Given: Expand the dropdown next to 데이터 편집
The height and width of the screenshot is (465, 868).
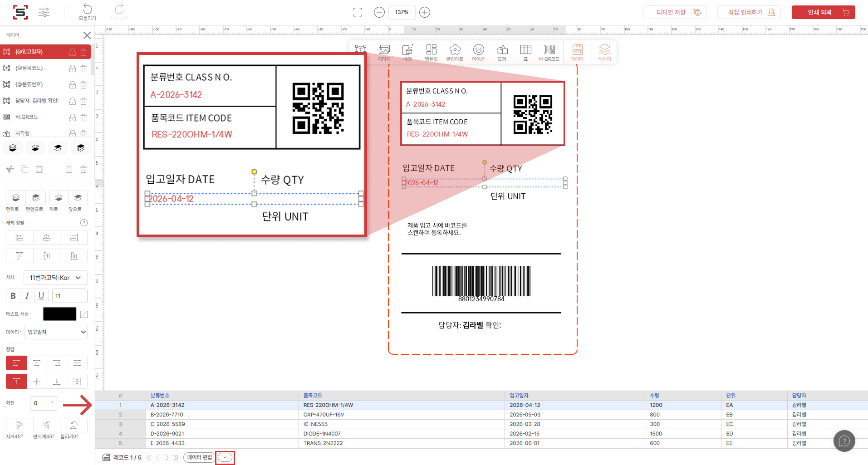Looking at the screenshot, I should click(225, 457).
